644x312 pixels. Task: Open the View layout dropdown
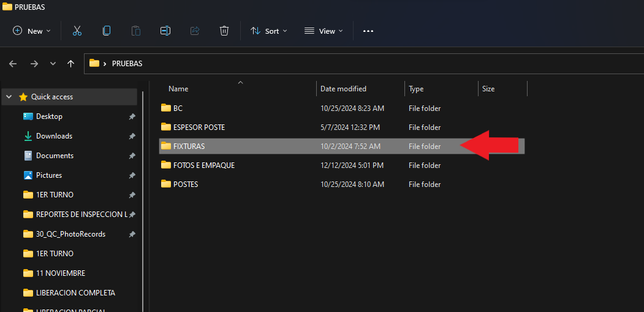click(x=324, y=31)
